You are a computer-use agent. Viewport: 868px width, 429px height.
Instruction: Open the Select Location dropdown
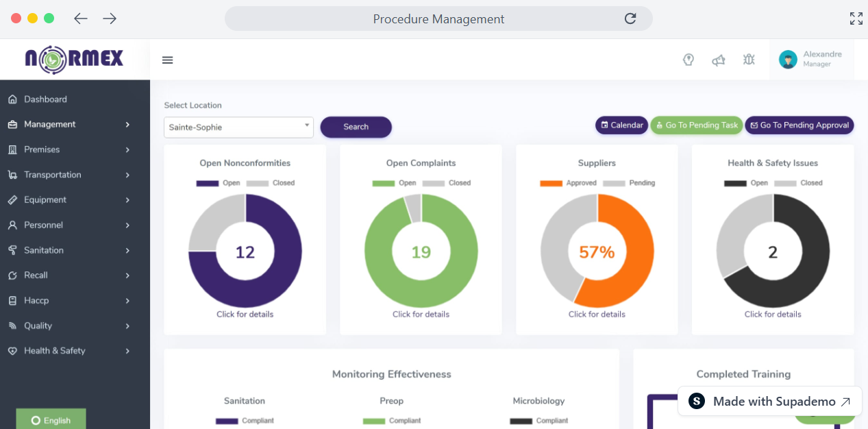point(238,127)
